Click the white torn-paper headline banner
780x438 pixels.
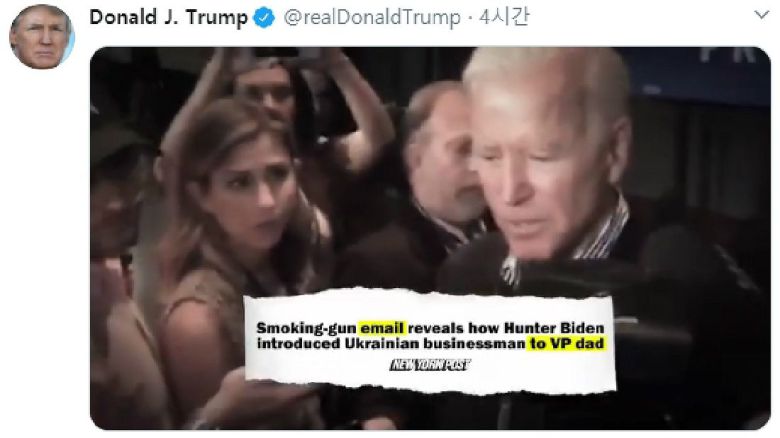(430, 342)
